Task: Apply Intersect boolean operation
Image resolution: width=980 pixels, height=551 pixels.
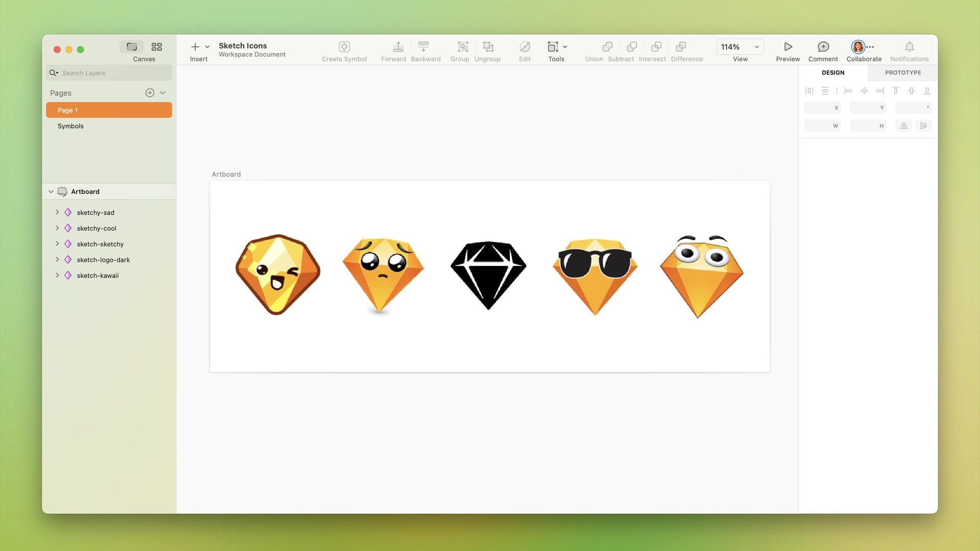Action: 656,47
